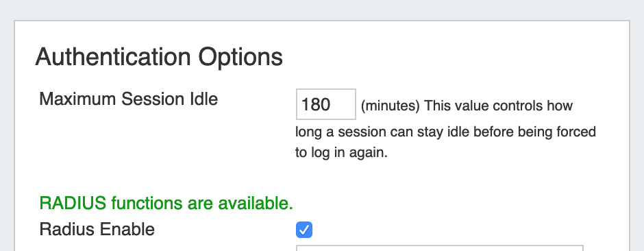Click the "long a session can stay idle" line
Screen dimensions: 644x251
[445, 132]
